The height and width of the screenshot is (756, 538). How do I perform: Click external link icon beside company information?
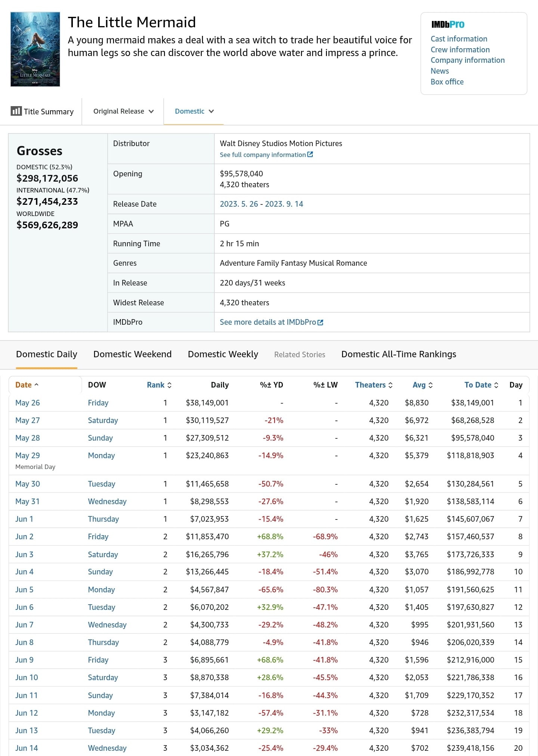tap(310, 154)
